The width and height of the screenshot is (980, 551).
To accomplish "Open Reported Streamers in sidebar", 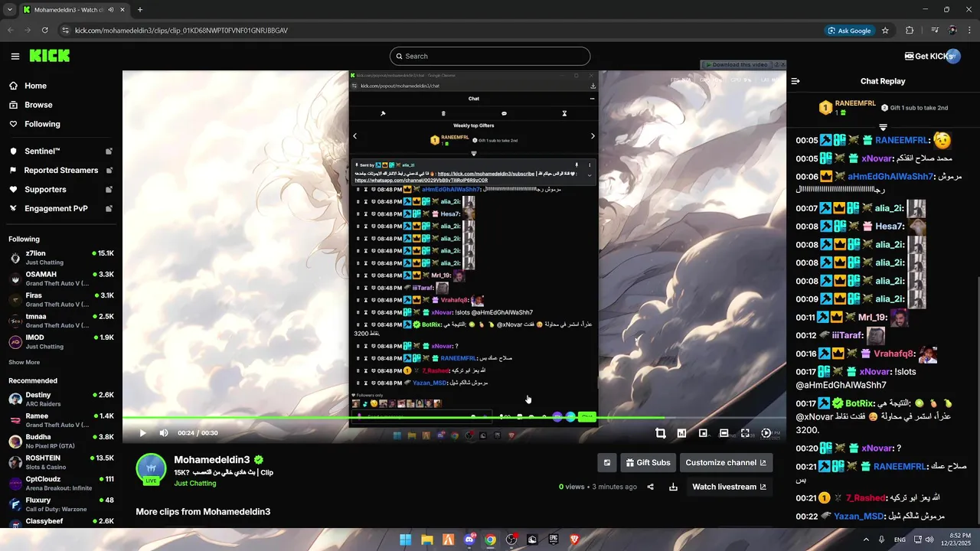I will [61, 171].
